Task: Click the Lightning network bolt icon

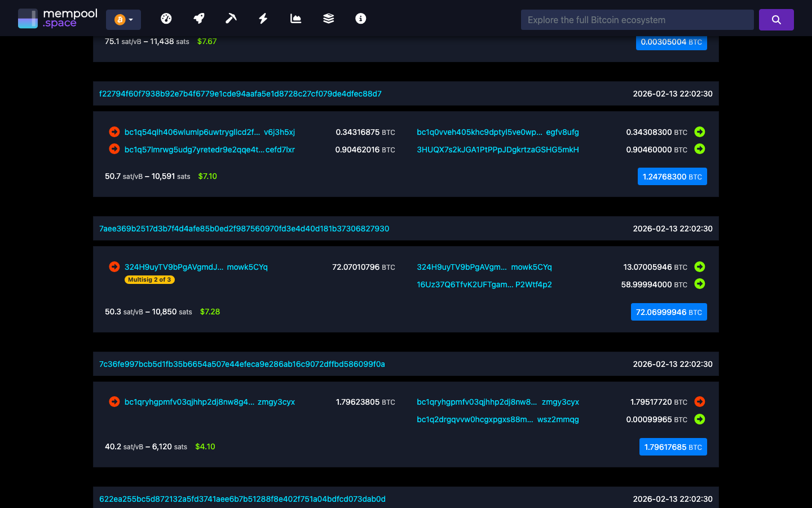Action: click(263, 18)
